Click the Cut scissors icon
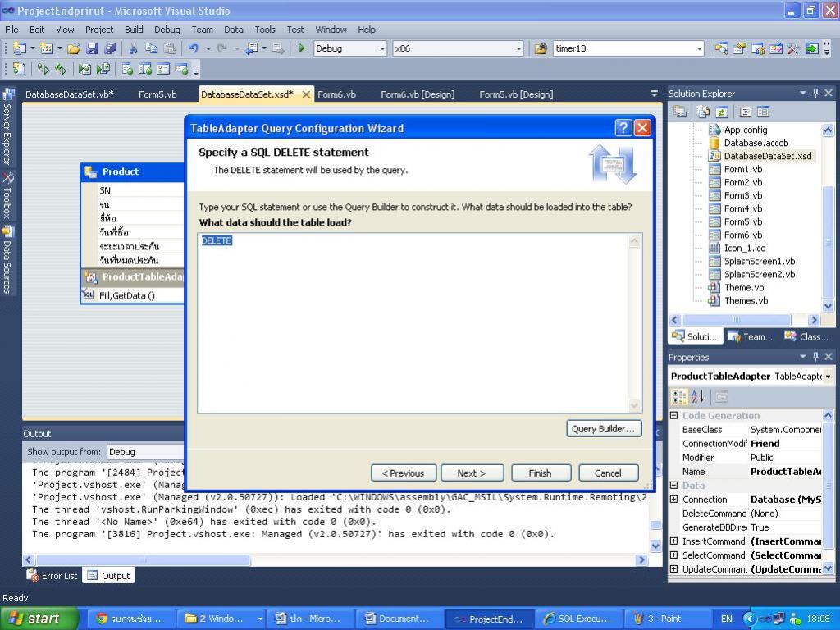The width and height of the screenshot is (840, 630). click(x=133, y=48)
